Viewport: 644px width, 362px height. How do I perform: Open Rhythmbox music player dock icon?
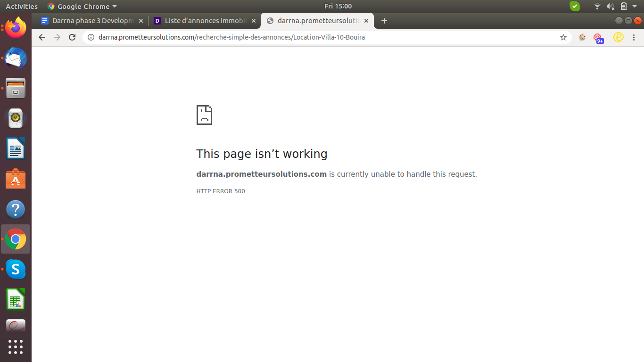pos(16,118)
